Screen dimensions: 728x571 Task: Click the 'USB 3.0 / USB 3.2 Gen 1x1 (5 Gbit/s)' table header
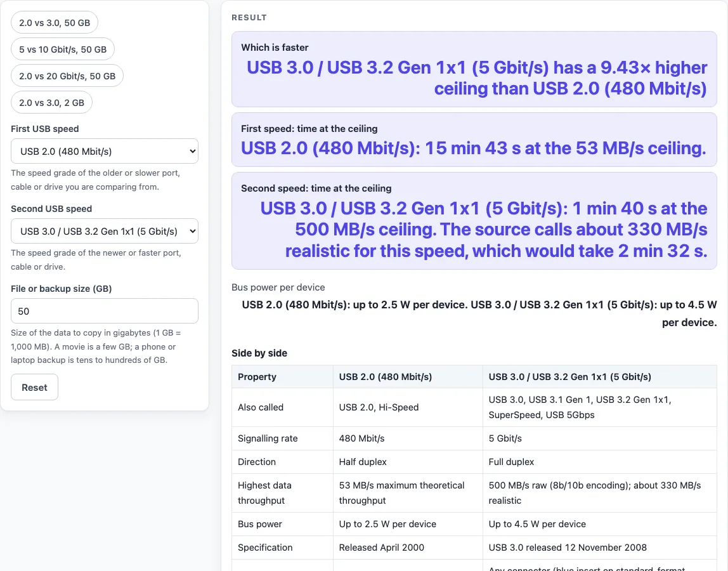[600, 377]
